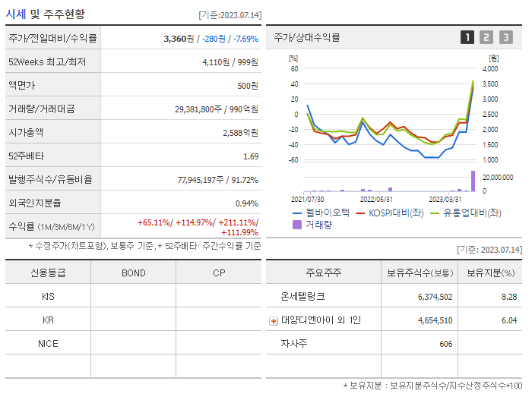Click the 29,381,800주 / 990억원 value
Image resolution: width=532 pixels, height=397 pixels.
coord(217,109)
